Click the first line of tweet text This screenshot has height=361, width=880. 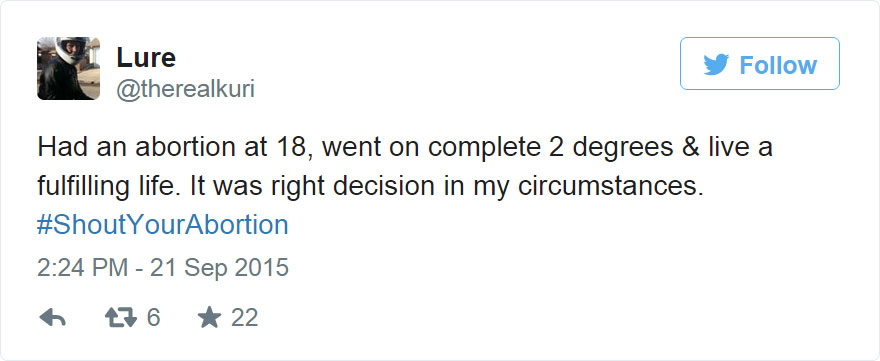coord(405,148)
